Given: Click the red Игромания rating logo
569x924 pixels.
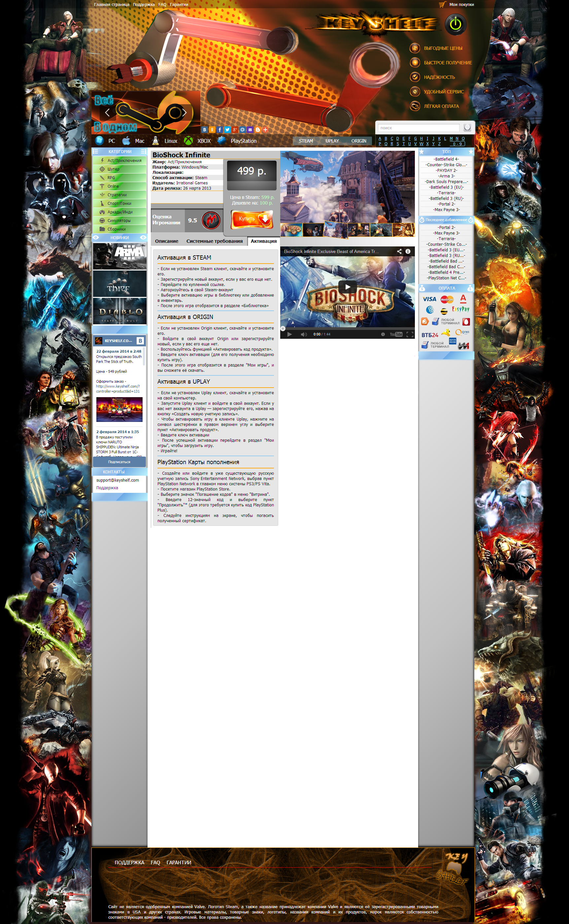Looking at the screenshot, I should pos(211,220).
